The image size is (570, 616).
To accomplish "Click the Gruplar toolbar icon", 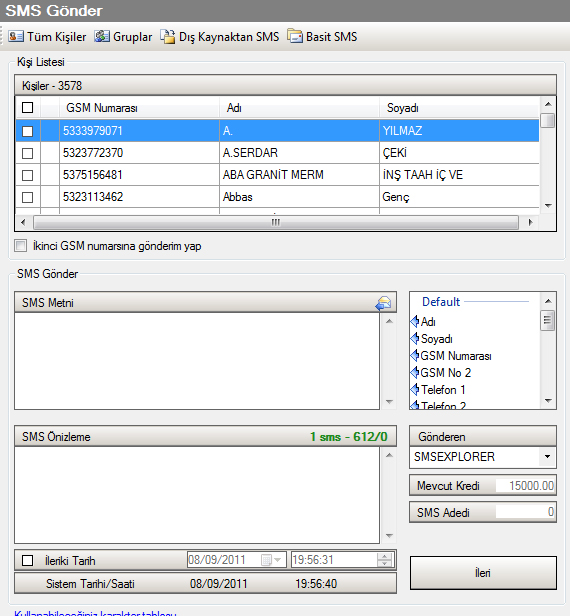I will pyautogui.click(x=102, y=36).
